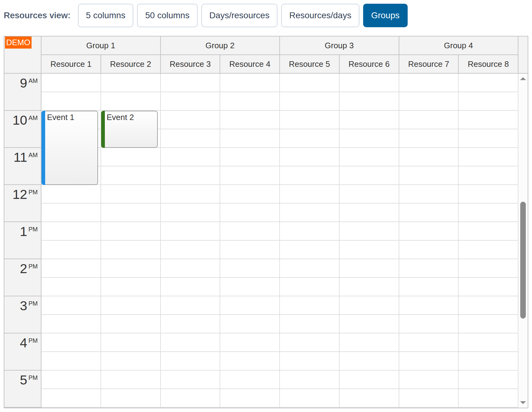Image resolution: width=532 pixels, height=412 pixels.
Task: Click the vertical scrollbar thumb
Action: coord(523,260)
